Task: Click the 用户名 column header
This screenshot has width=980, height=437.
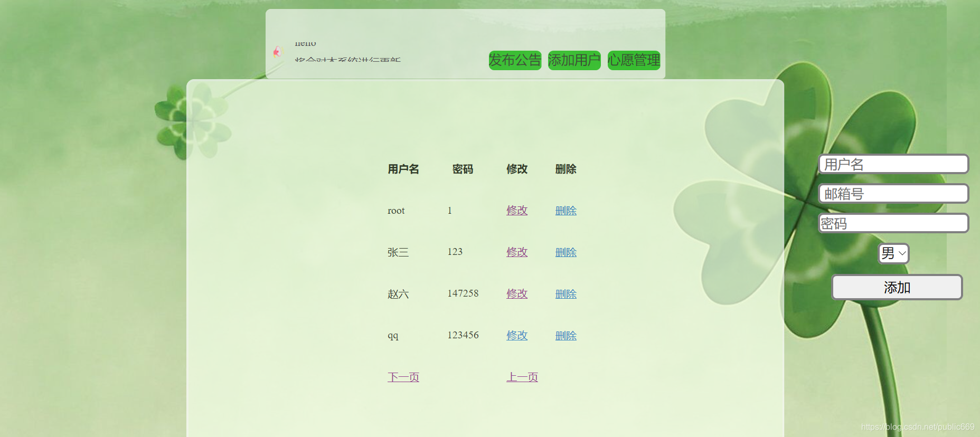Action: coord(403,169)
